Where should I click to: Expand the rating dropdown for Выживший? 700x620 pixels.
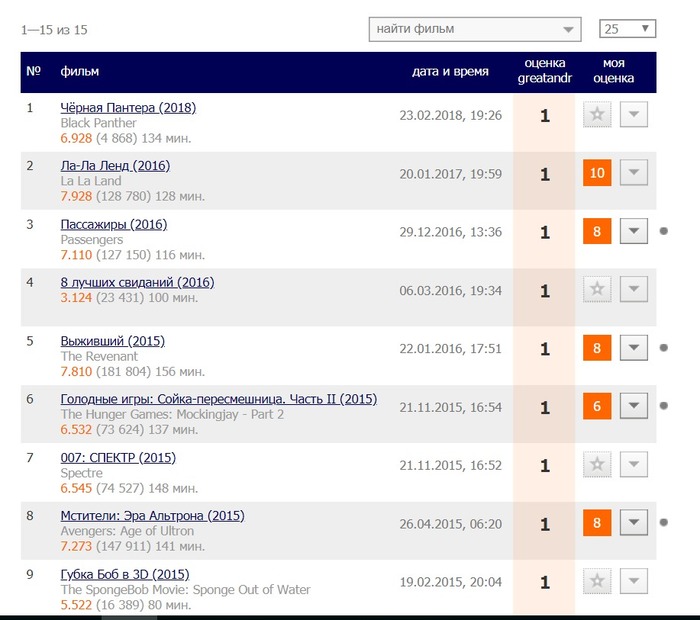(634, 349)
